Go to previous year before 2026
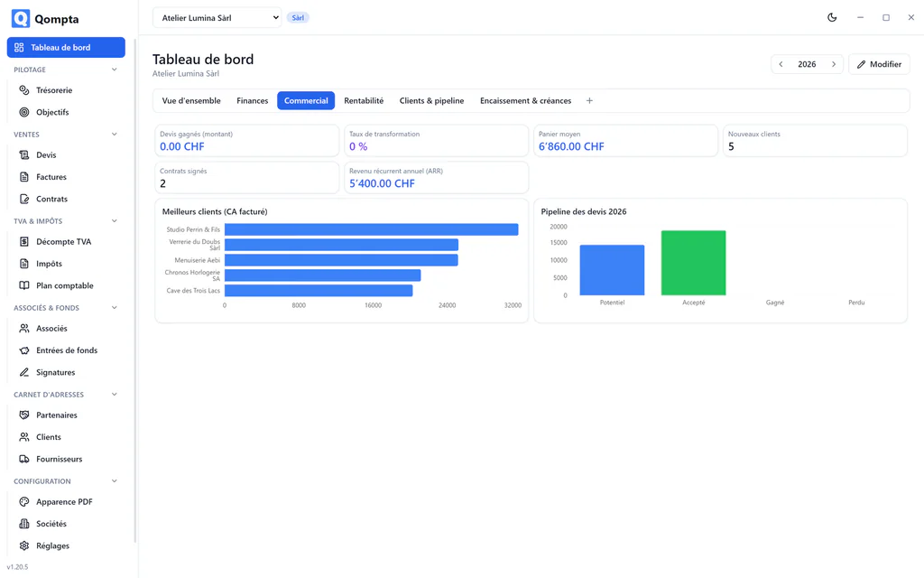Image resolution: width=924 pixels, height=578 pixels. [781, 64]
